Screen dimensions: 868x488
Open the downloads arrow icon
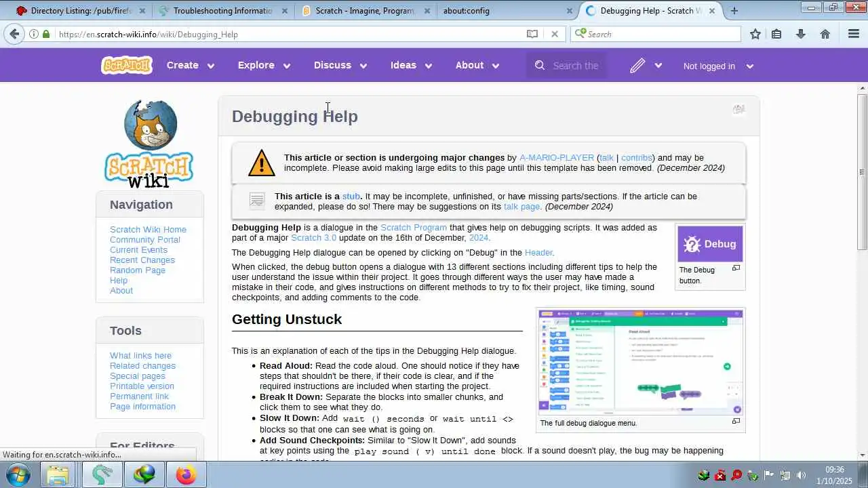tap(801, 34)
